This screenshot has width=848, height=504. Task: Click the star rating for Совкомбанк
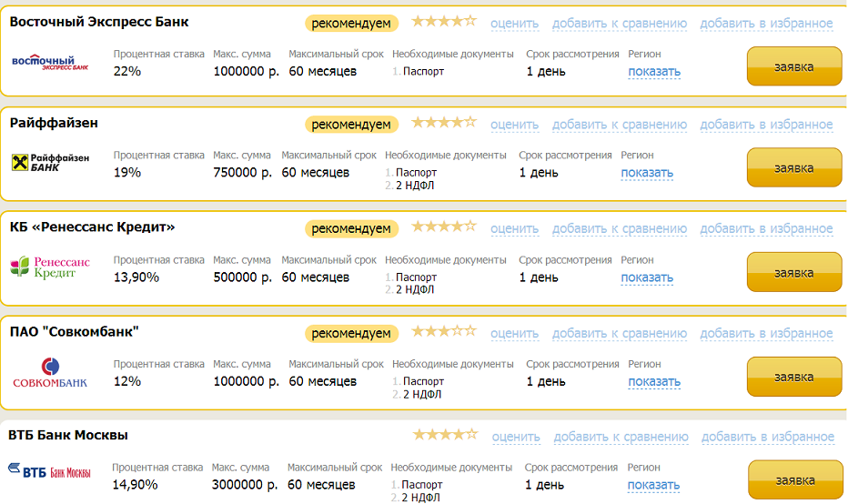click(x=443, y=332)
